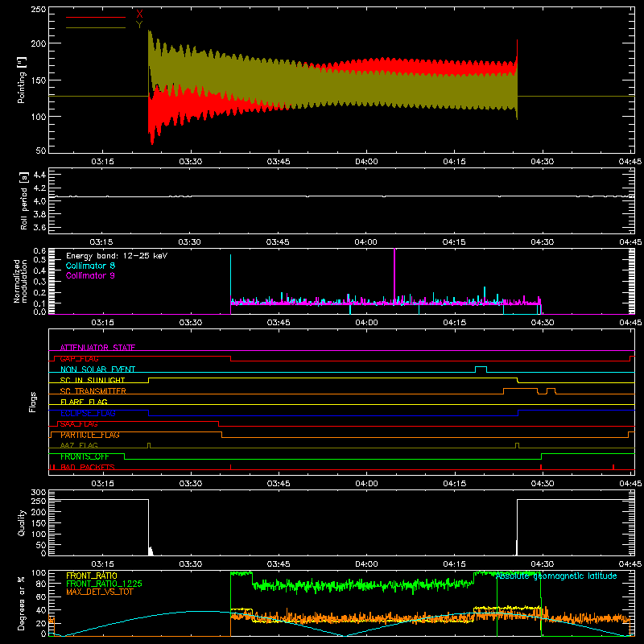Select the red X legend label
This screenshot has width=644, height=644.
coord(139,14)
